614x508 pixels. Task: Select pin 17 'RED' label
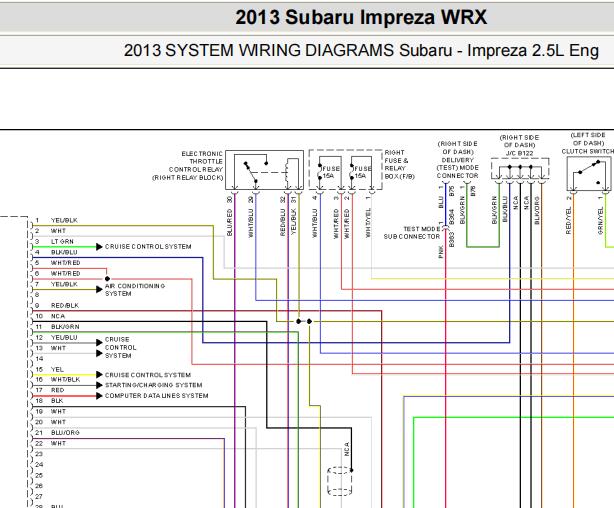point(58,390)
